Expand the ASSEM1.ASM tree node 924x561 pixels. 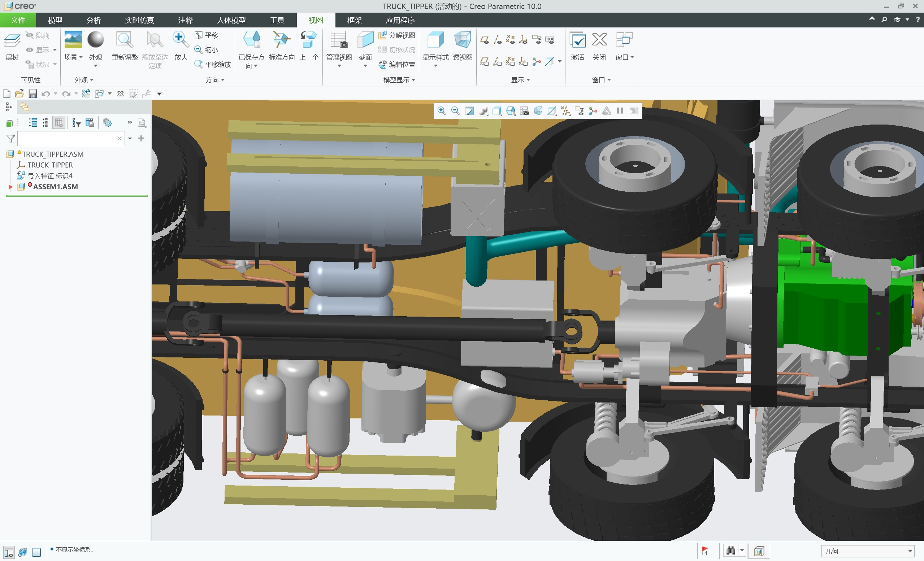(x=10, y=187)
